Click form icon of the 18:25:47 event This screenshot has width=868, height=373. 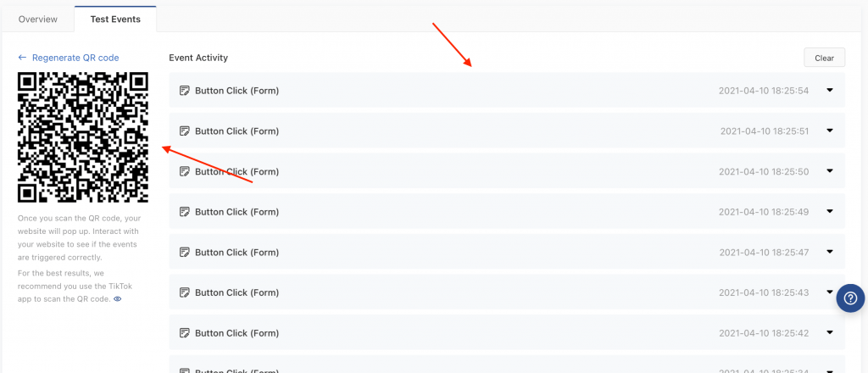point(185,253)
